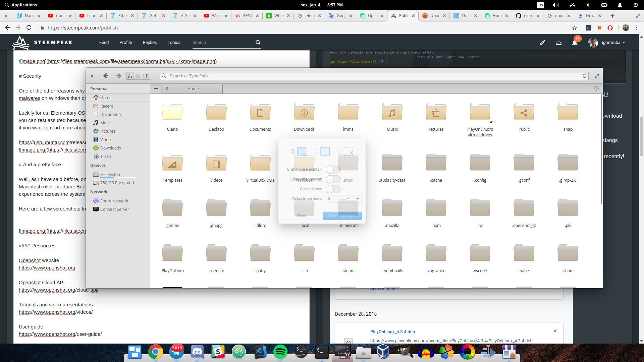Viewport: 644px width, 362px height.
Task: Switch file manager to column view
Action: (146, 76)
